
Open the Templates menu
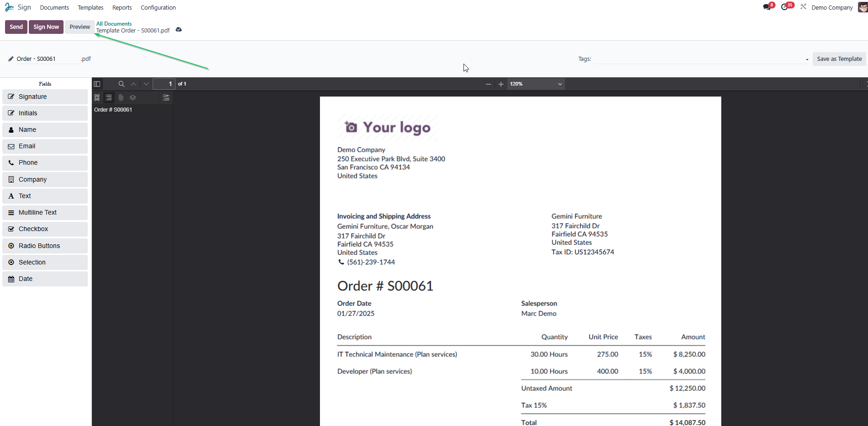pos(91,7)
